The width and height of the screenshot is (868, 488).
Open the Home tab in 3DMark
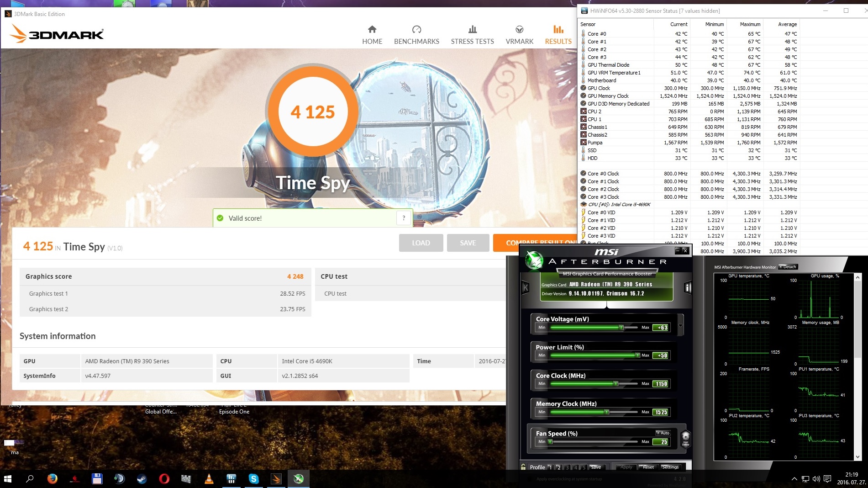point(372,35)
